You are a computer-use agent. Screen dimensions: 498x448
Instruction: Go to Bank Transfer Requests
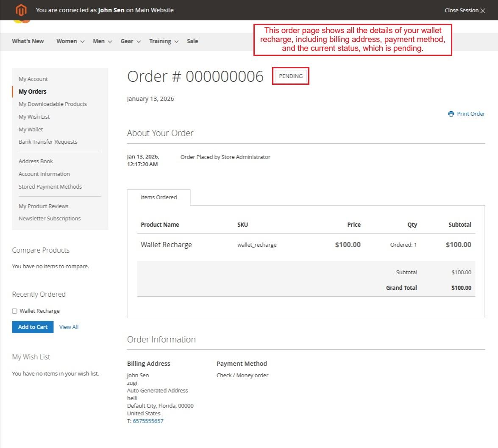48,142
